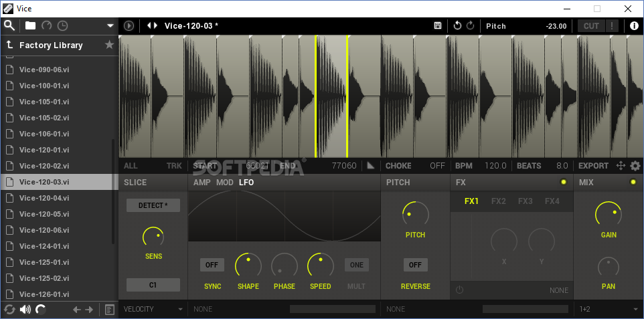This screenshot has width=644, height=319.
Task: Select Vice-100-01.vi file
Action: pos(59,86)
